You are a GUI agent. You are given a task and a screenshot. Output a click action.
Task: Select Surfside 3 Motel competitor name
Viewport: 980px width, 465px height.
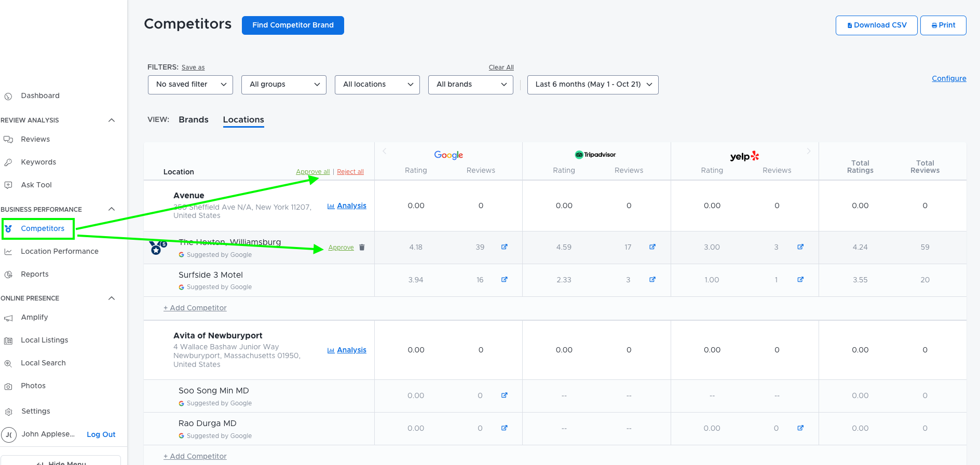[211, 275]
